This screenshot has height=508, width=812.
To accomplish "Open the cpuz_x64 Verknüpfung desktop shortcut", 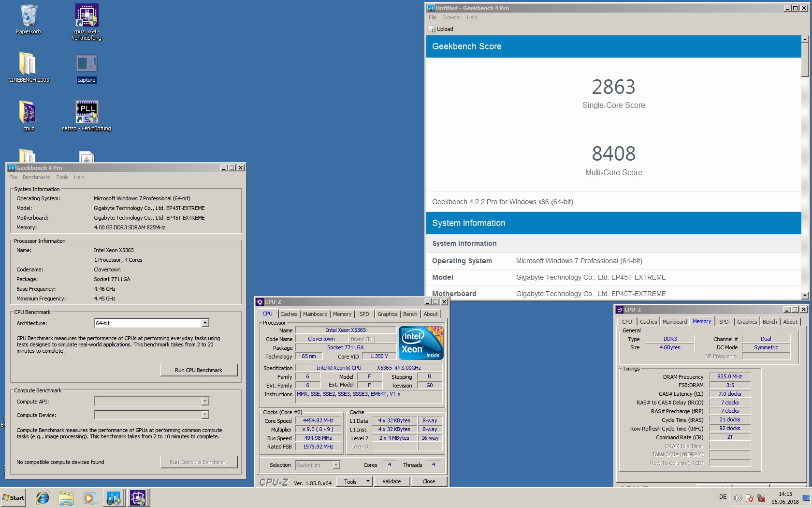I will click(x=87, y=22).
